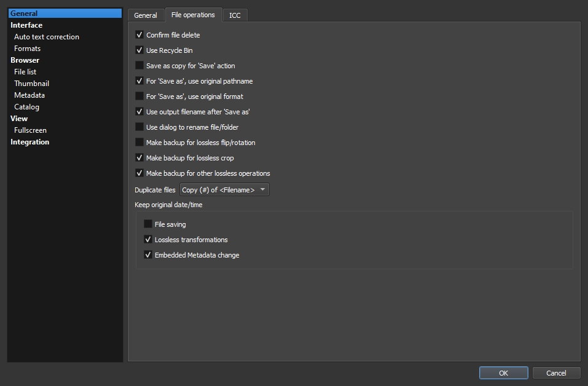The height and width of the screenshot is (386, 588).
Task: Disable the Use Recycle Bin option
Action: pos(139,50)
